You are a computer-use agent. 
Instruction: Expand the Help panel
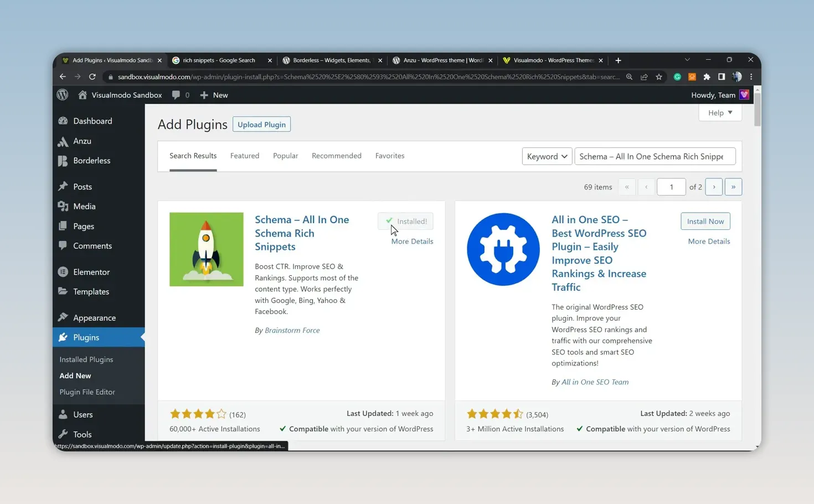[x=720, y=112]
